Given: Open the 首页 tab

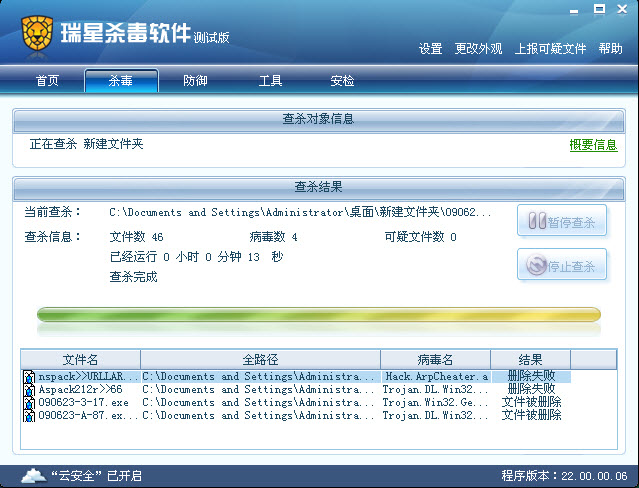Looking at the screenshot, I should point(47,80).
